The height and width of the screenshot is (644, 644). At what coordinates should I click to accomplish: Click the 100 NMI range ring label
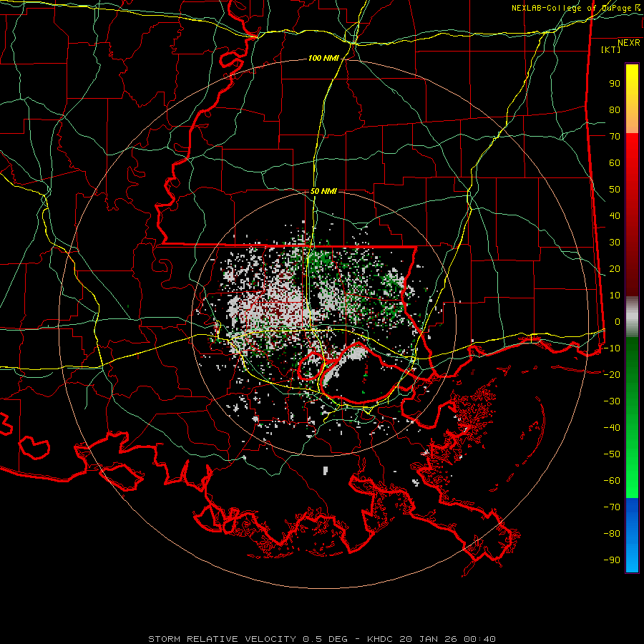[323, 59]
